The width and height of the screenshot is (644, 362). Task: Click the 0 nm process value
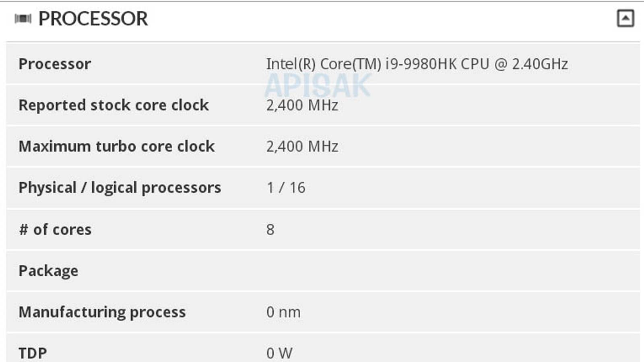click(283, 313)
